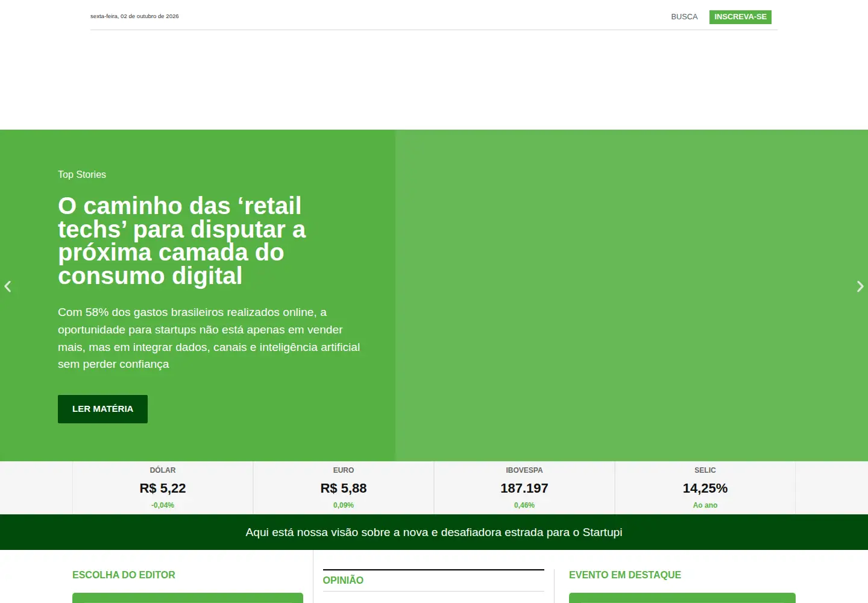The height and width of the screenshot is (603, 868).
Task: Select the ESCOLHA DO EDITOR heading
Action: [124, 575]
